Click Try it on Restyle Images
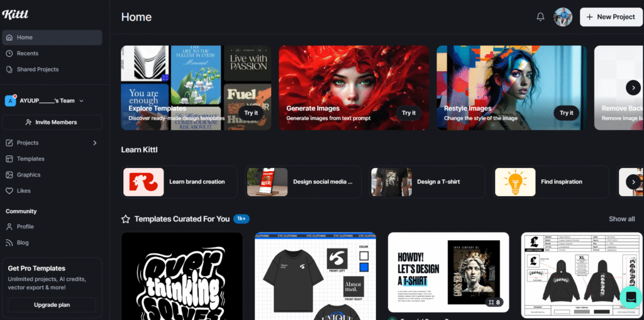Viewport: 644px width, 320px height. [567, 113]
